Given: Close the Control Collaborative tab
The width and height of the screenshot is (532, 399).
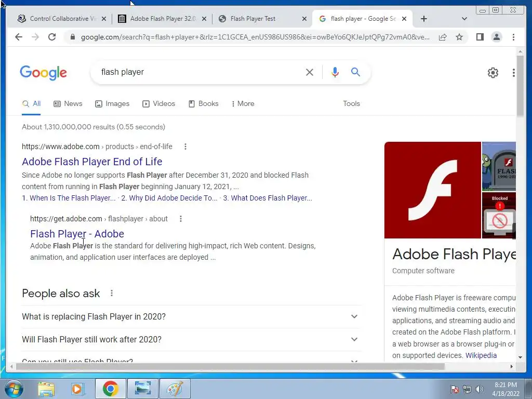Looking at the screenshot, I should [104, 19].
